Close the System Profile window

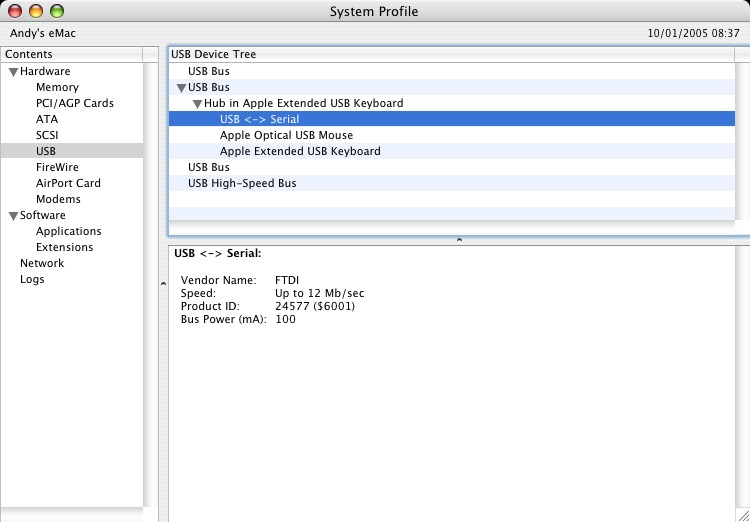click(15, 11)
